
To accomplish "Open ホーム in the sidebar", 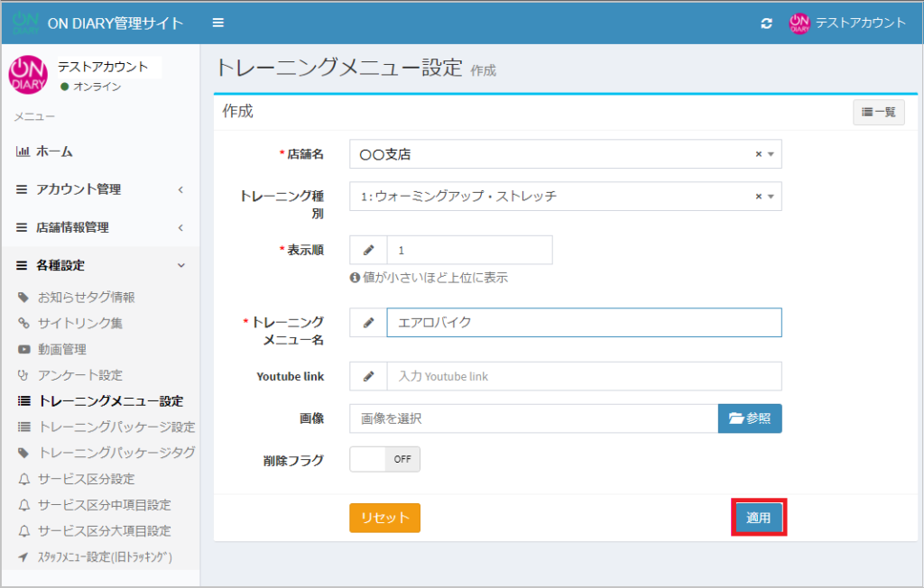I will click(54, 152).
